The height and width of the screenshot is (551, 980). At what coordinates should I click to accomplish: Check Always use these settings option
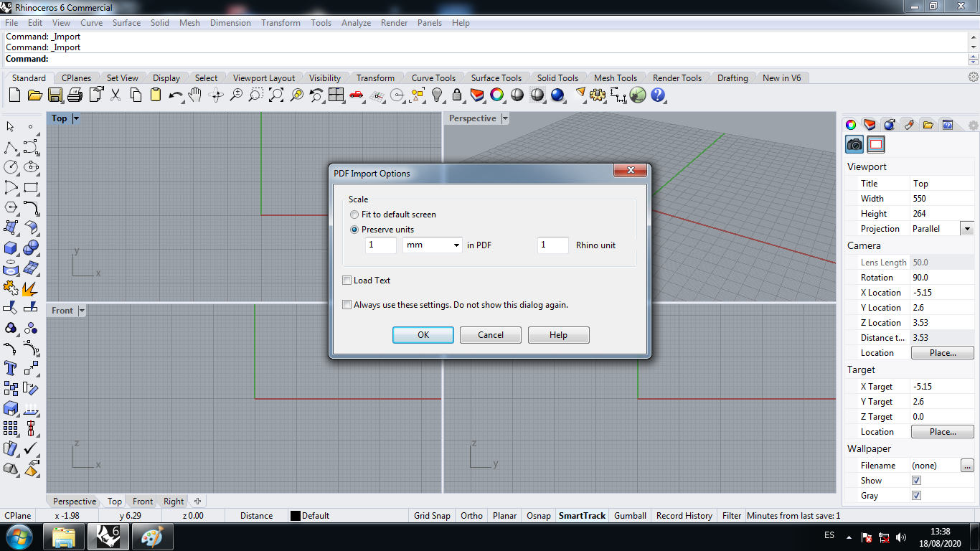click(347, 305)
